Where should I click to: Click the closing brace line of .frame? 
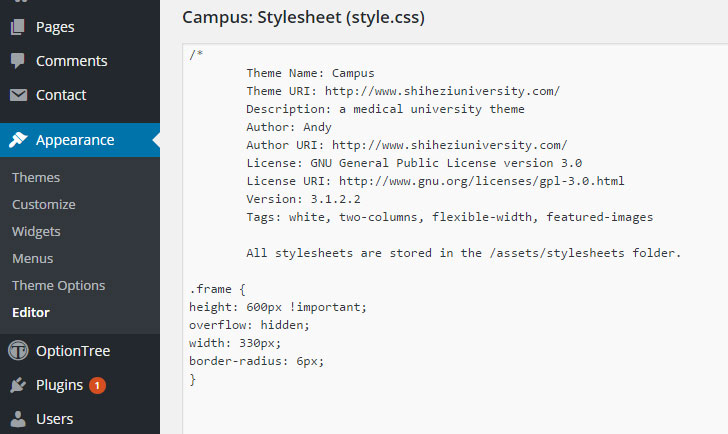click(x=192, y=379)
